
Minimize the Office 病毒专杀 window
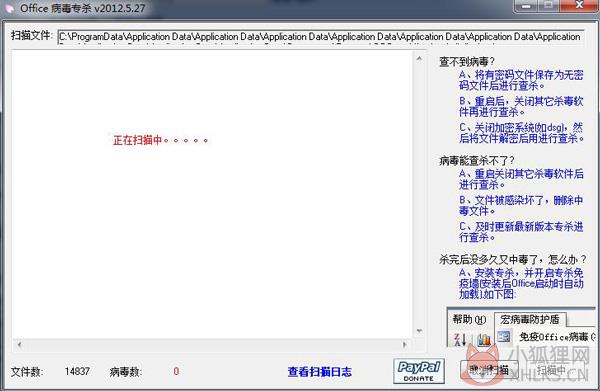point(527,6)
